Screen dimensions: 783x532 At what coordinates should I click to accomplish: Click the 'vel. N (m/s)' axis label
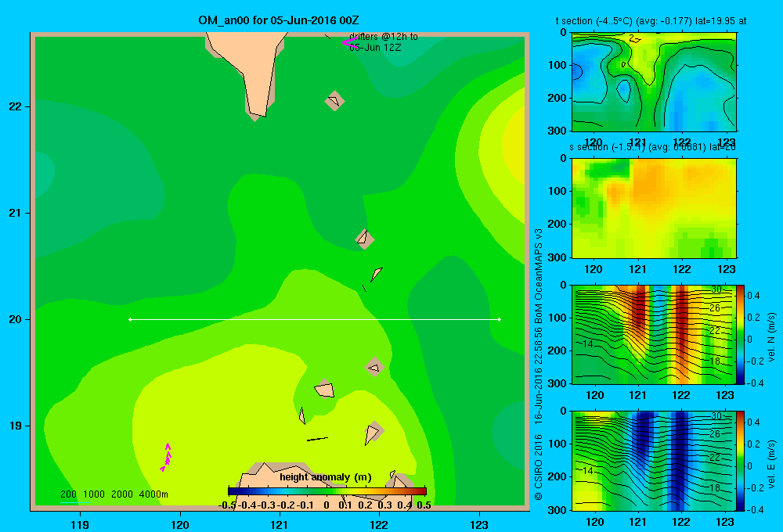click(772, 337)
